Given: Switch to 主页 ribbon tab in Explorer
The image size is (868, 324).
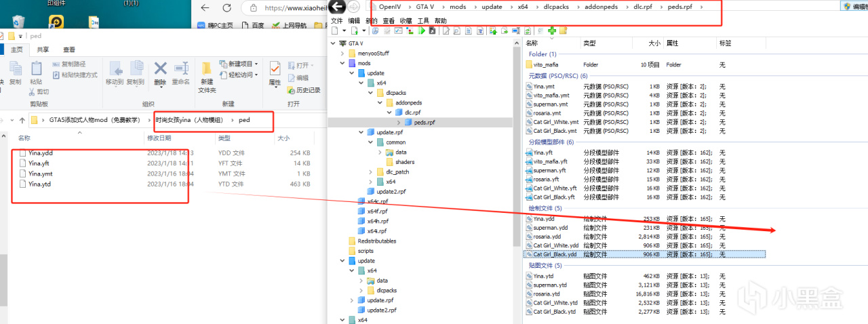Looking at the screenshot, I should coord(16,49).
